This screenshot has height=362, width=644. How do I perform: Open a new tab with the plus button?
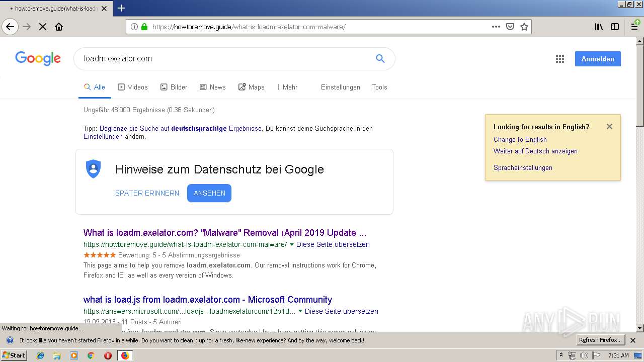click(121, 8)
